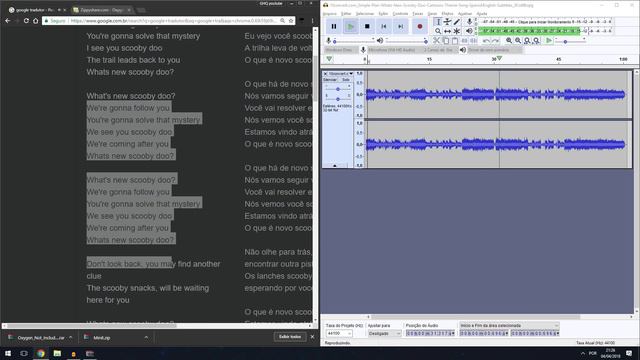This screenshot has width=640, height=360.
Task: Click the Chrome address bar URL
Action: coord(173,20)
